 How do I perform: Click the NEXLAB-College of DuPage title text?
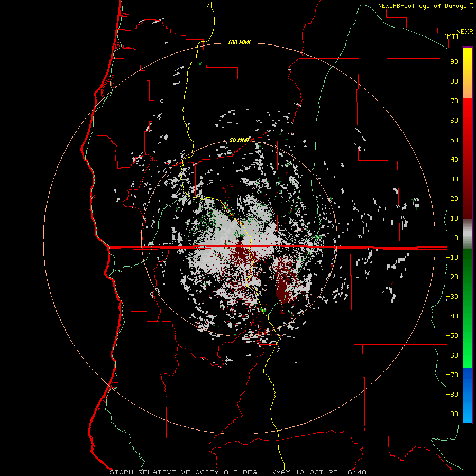(422, 6)
